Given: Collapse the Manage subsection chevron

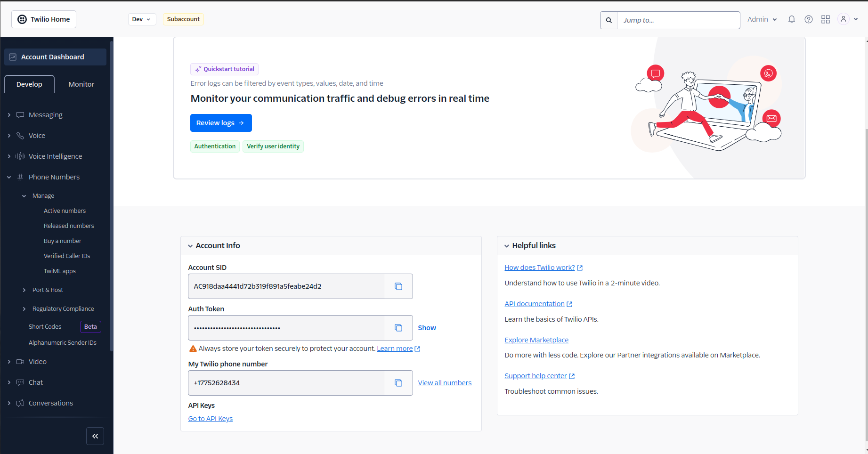Looking at the screenshot, I should pyautogui.click(x=24, y=196).
